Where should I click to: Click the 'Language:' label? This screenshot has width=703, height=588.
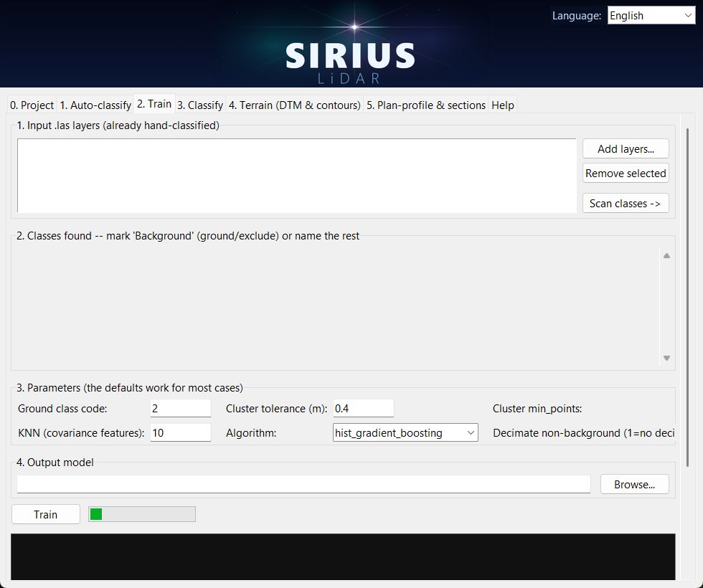[577, 16]
